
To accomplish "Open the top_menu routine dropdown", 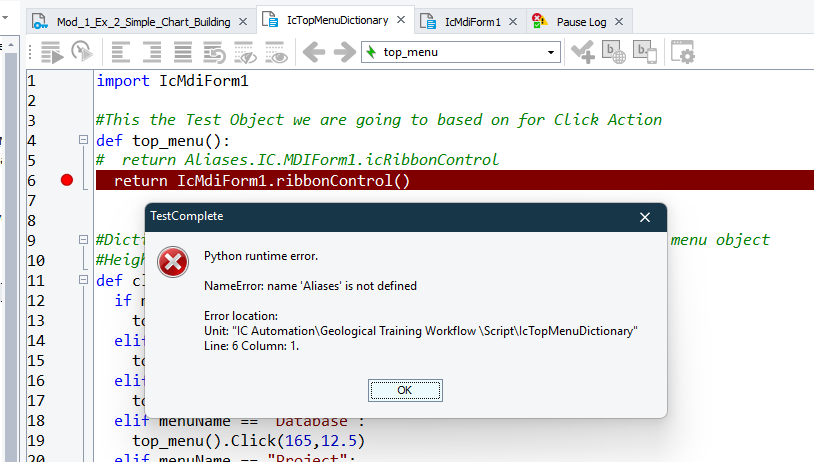I will click(x=551, y=52).
